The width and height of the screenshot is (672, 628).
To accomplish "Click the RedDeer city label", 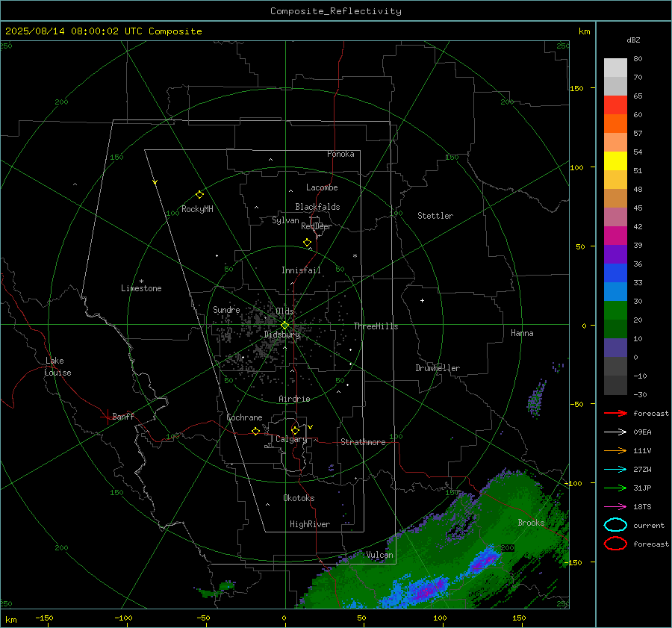I will (317, 226).
